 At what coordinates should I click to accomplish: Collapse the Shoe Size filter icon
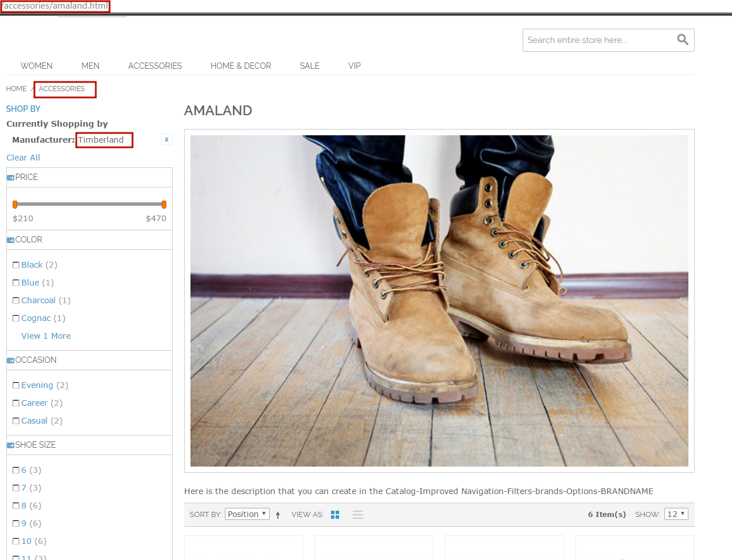pos(10,445)
